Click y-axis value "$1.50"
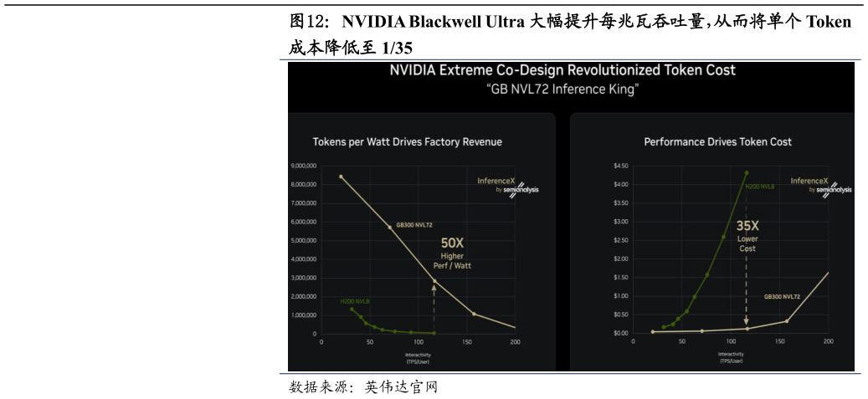Screen dimensions: 868x399 (620, 278)
